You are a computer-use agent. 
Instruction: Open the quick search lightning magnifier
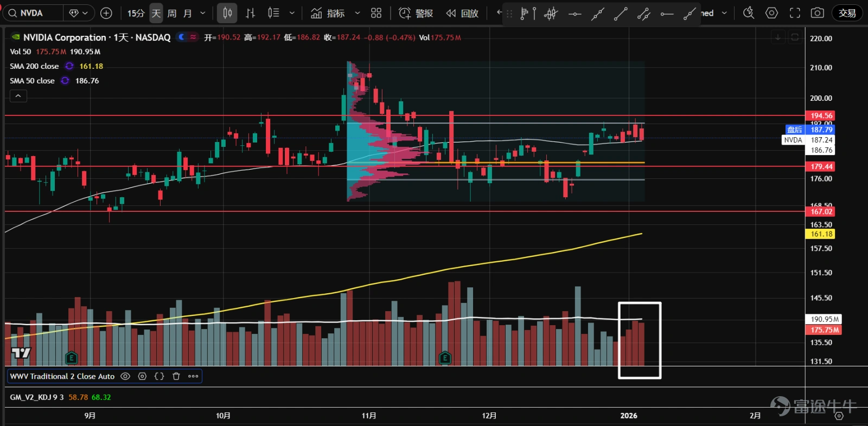pos(749,13)
